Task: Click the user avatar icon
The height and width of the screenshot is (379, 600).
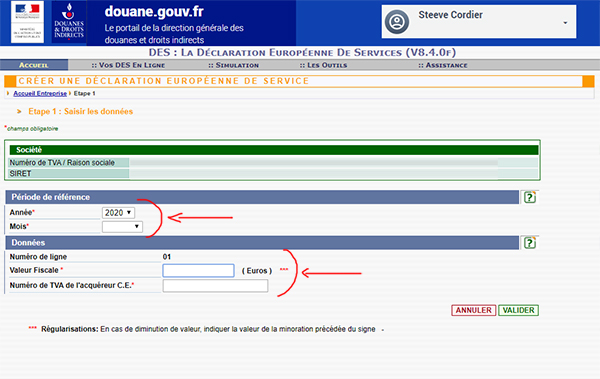Action: [397, 22]
